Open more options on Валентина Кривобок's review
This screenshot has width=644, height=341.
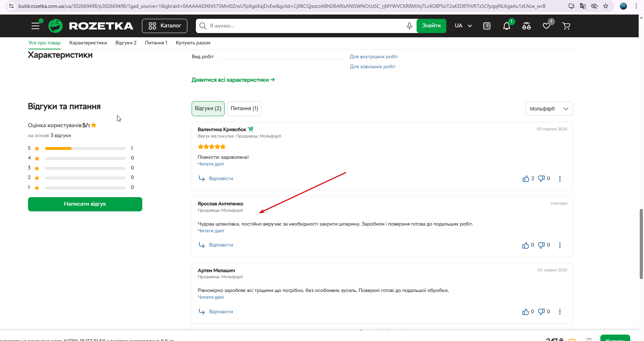point(560,179)
